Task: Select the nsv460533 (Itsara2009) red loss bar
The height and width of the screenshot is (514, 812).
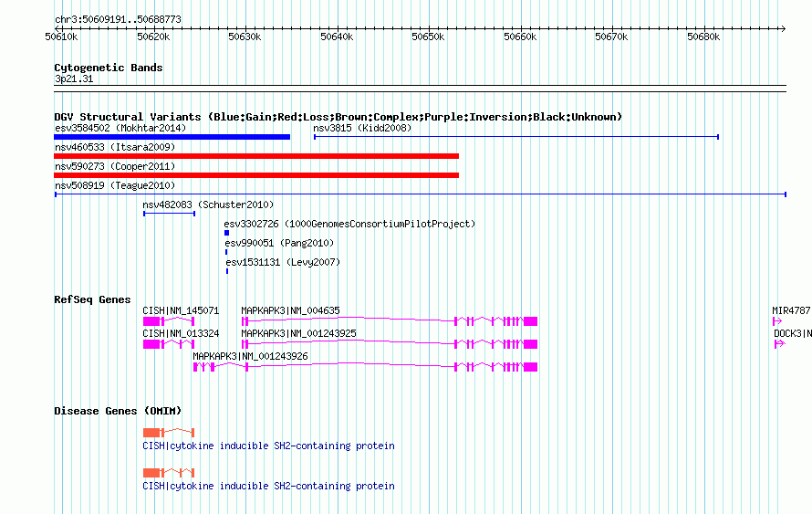Action: 256,156
